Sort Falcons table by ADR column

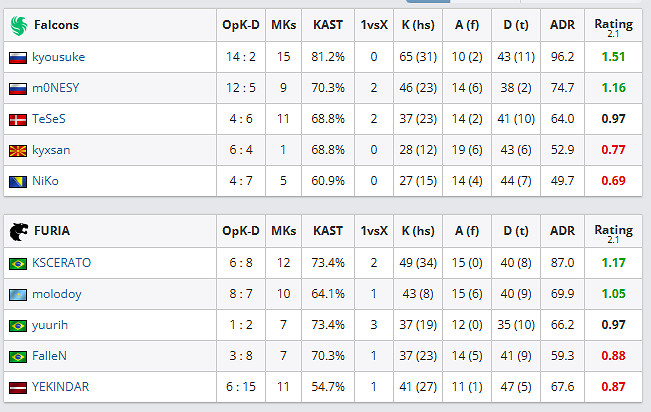(562, 25)
